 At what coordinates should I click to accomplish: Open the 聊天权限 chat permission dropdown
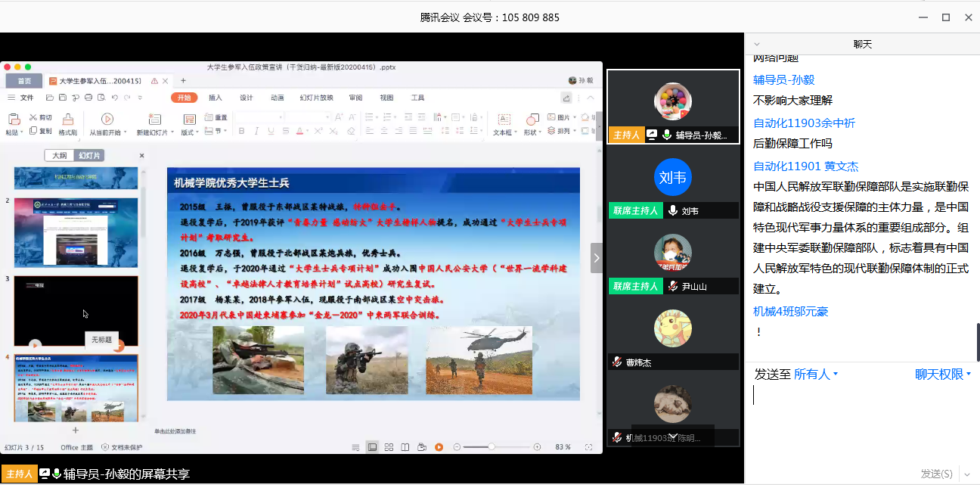(942, 375)
